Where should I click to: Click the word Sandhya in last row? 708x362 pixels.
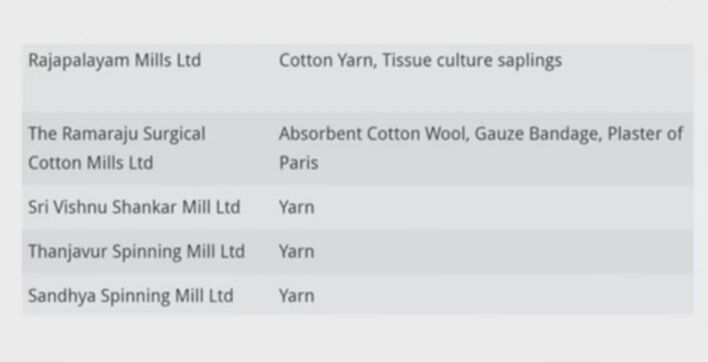coord(62,296)
